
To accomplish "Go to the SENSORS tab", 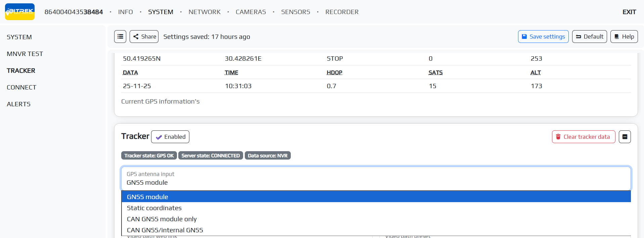I will [x=295, y=12].
